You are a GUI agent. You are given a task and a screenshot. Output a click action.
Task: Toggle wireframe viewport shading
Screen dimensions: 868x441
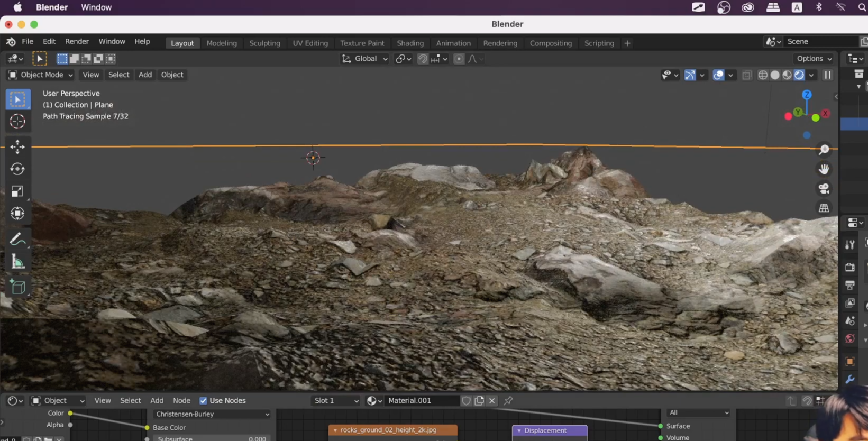pyautogui.click(x=763, y=75)
